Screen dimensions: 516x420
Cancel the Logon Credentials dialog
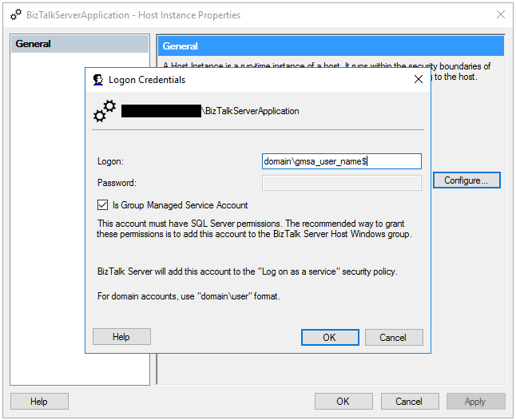(394, 338)
